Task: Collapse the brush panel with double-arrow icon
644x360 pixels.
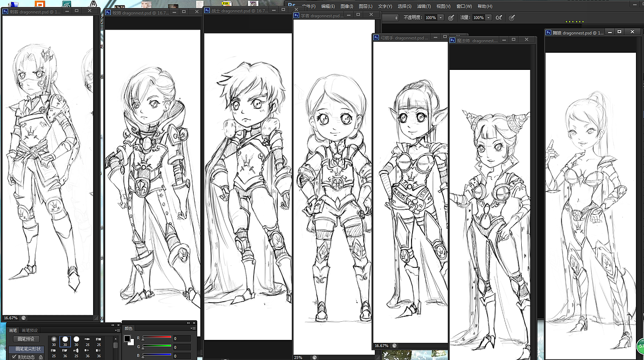Action: point(113,325)
